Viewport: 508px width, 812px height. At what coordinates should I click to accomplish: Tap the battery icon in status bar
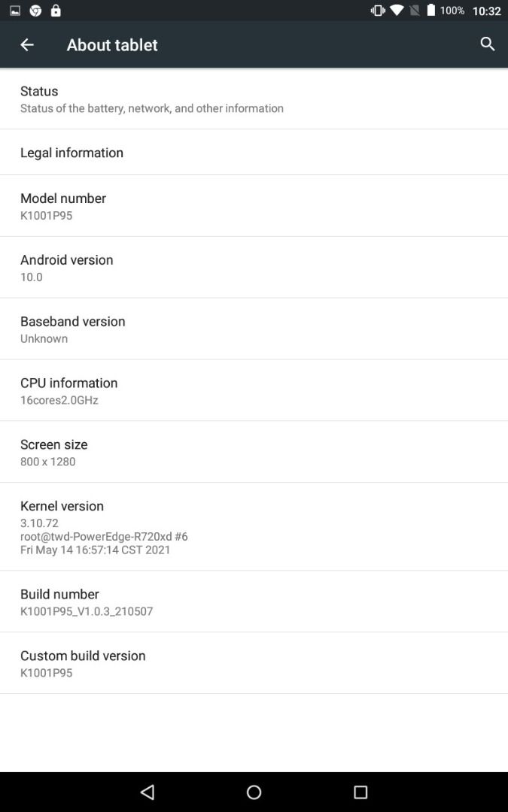430,11
